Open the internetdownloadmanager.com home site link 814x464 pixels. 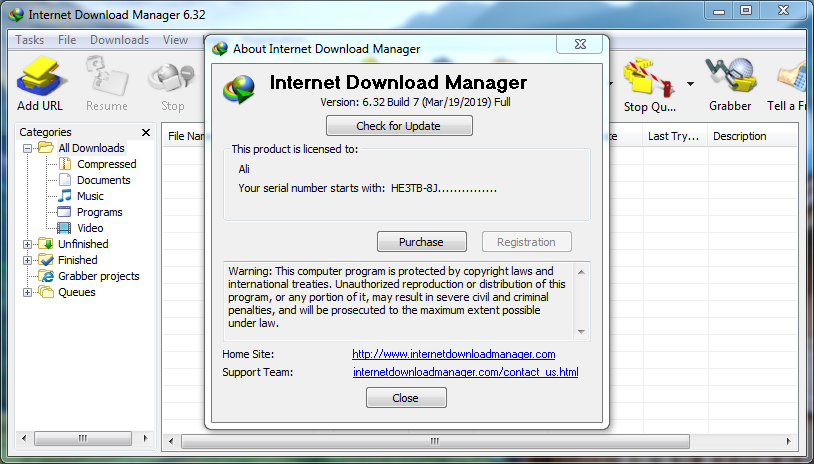454,354
